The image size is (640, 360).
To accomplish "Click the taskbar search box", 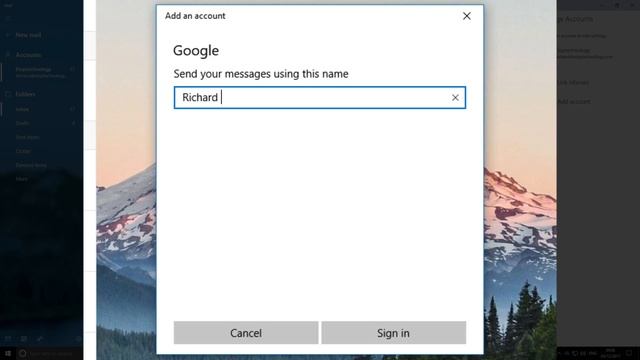I will [49, 353].
